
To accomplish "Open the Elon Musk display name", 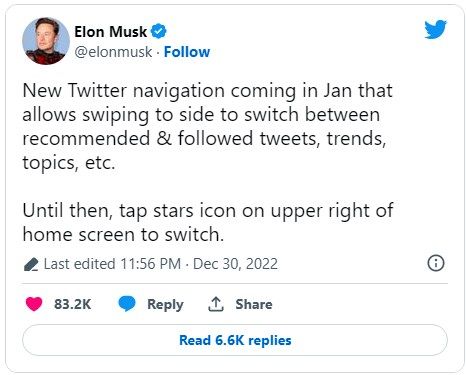I will coord(110,32).
